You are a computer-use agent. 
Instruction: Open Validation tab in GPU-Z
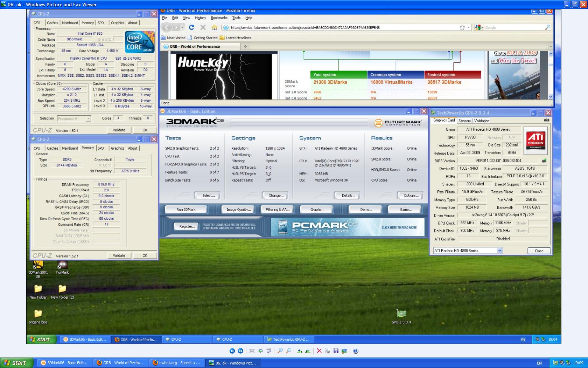click(x=482, y=121)
